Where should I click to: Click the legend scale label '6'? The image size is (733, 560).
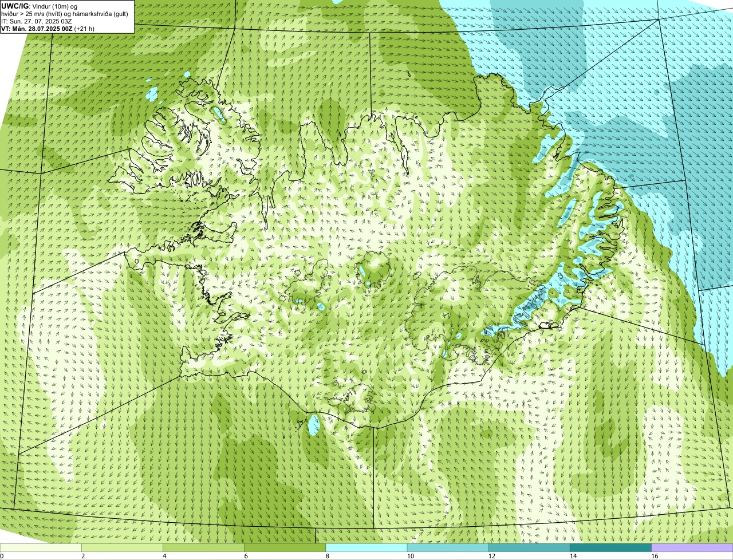click(x=246, y=556)
